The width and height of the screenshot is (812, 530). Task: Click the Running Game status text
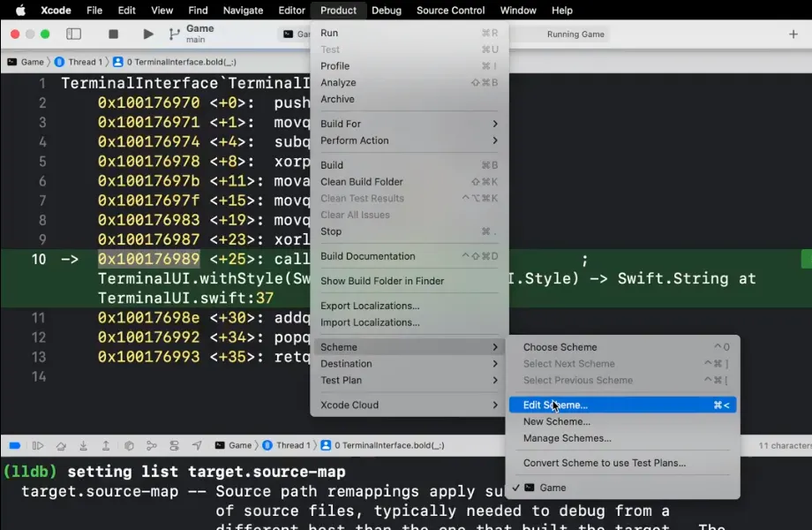point(575,34)
